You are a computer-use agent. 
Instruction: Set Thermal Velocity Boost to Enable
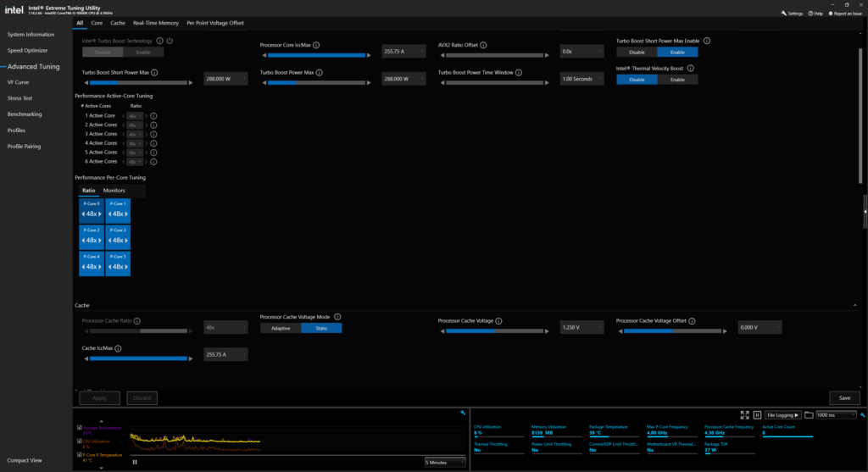[x=677, y=80]
